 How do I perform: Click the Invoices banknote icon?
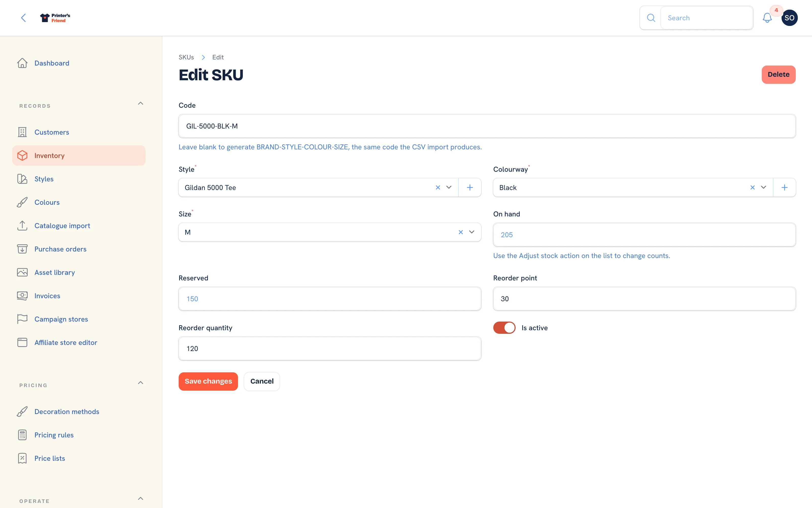pyautogui.click(x=22, y=296)
